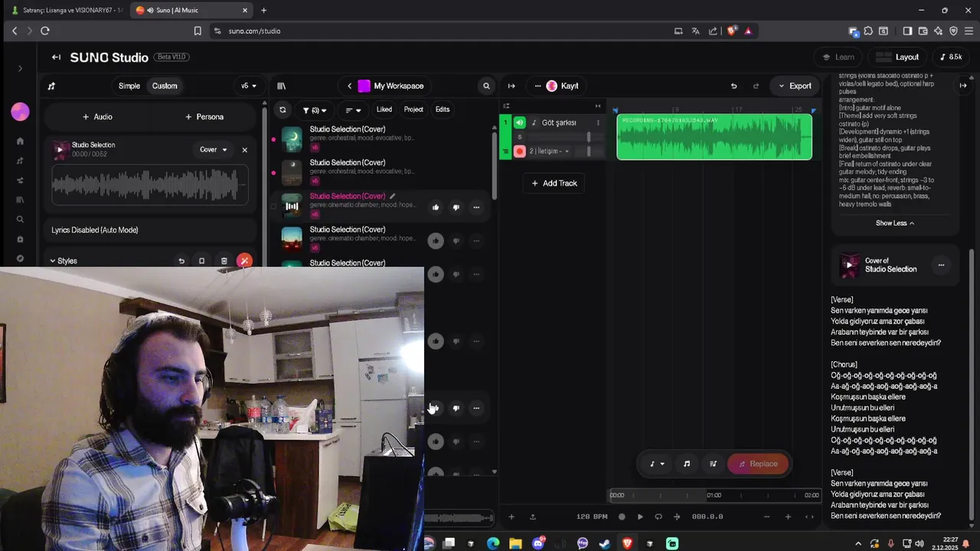Open the three-dot menu beside Kayıt
The width and height of the screenshot is (980, 551).
click(537, 86)
